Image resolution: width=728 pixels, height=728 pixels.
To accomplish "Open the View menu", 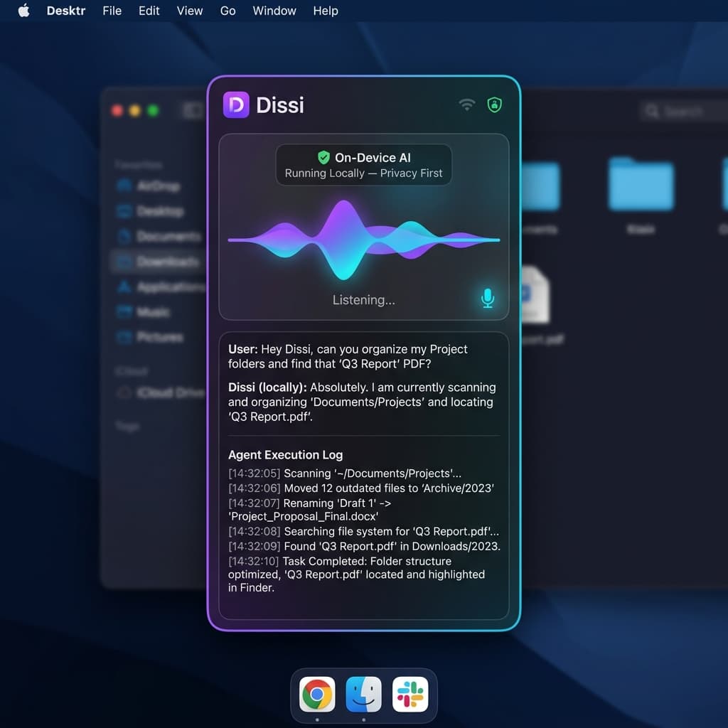I will coord(189,11).
